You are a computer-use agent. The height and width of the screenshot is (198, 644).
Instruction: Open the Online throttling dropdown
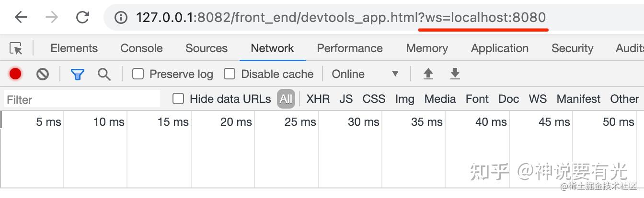pos(365,74)
